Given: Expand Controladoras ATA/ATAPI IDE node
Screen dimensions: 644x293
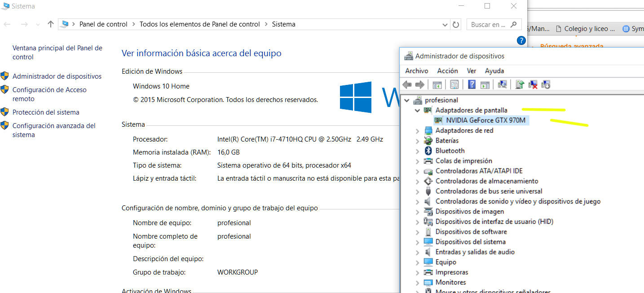Looking at the screenshot, I should click(x=418, y=171).
